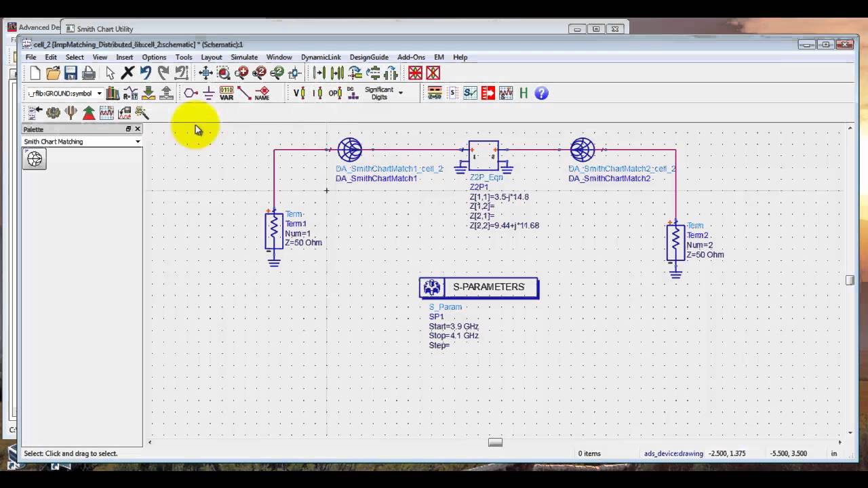Zoom out by two green magnifier
The height and width of the screenshot is (488, 868).
(x=277, y=73)
